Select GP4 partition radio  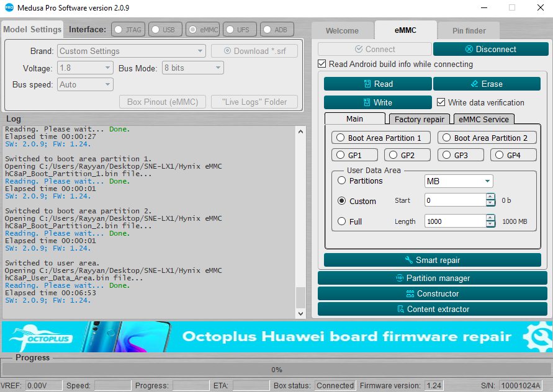(x=513, y=155)
